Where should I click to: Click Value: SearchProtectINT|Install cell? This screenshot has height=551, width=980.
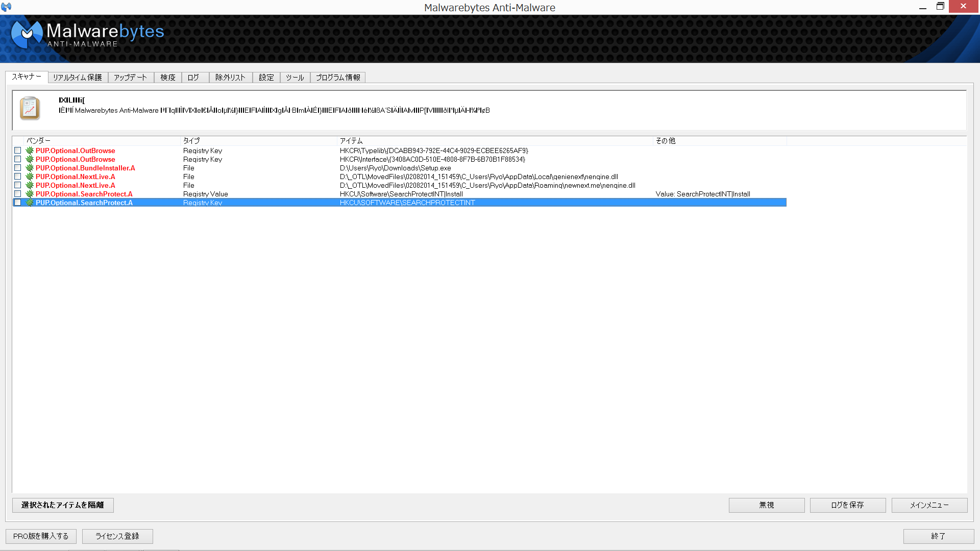pos(703,194)
